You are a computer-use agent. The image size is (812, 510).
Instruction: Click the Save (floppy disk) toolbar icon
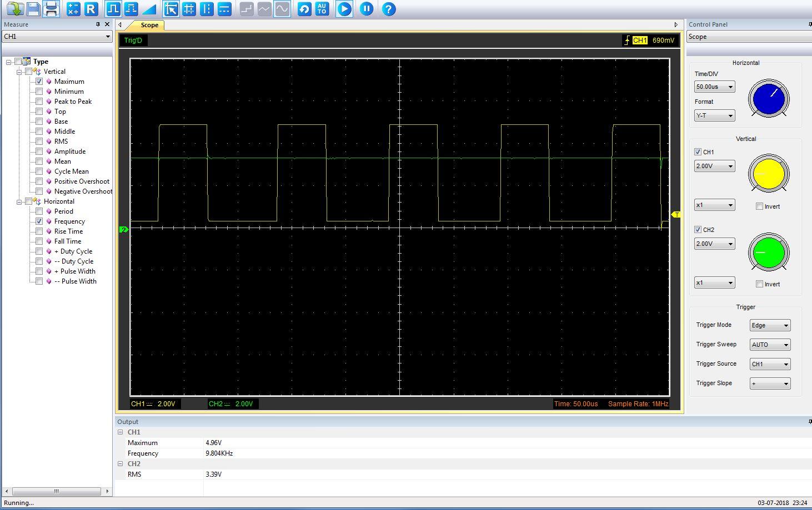pos(33,9)
